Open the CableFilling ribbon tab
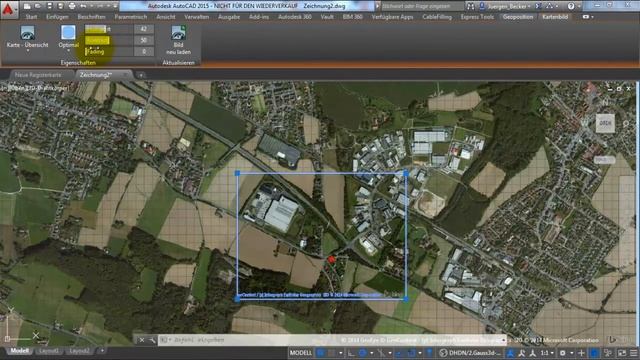Viewport: 640px width, 360px height. [x=437, y=17]
